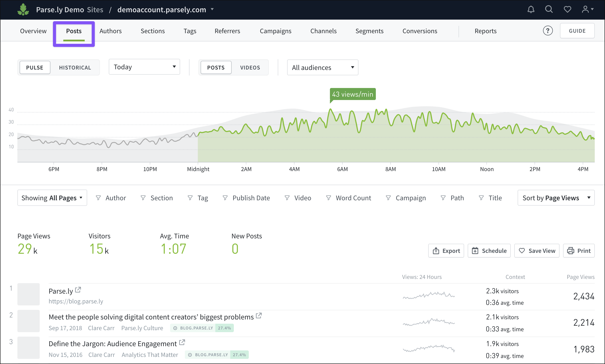Open external link icon next to Parse.ly post
Screen dimensions: 605x364
click(x=78, y=290)
